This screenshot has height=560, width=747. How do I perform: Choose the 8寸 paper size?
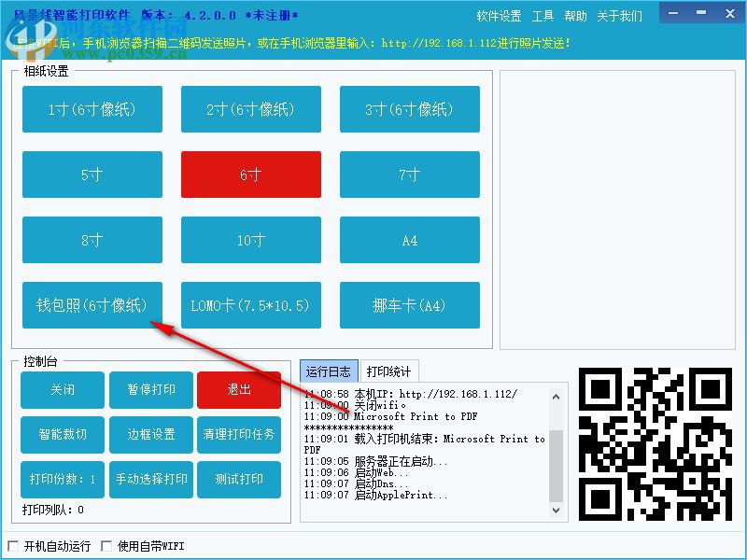coord(92,240)
